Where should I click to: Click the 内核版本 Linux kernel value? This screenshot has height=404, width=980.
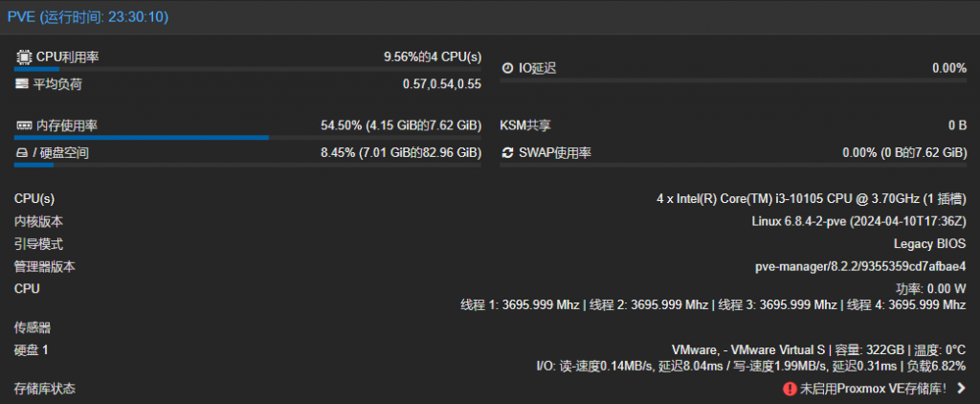[x=858, y=221]
